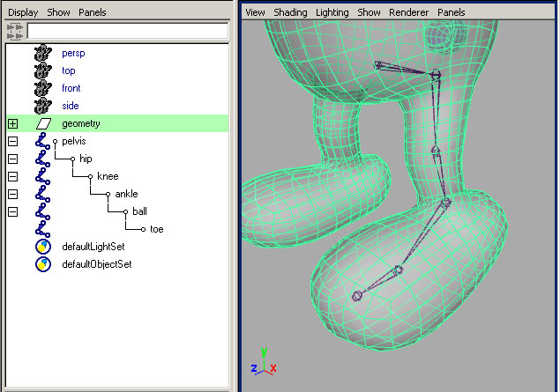The height and width of the screenshot is (392, 560).
Task: Open the viewport Shading menu
Action: tap(290, 12)
